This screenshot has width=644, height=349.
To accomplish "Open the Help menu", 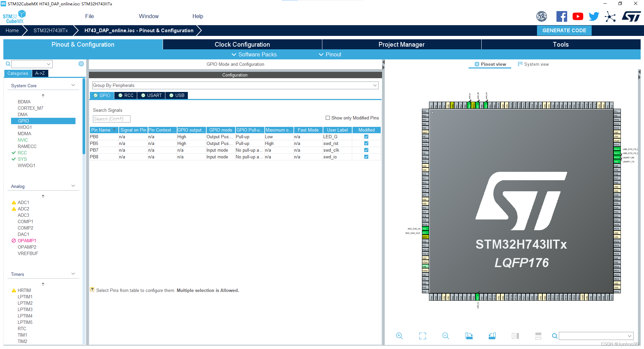I will [198, 16].
